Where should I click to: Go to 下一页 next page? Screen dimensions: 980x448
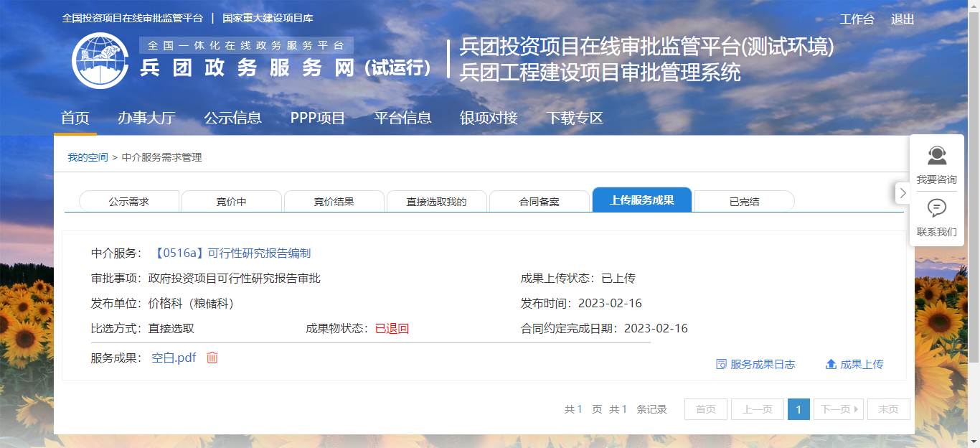(839, 409)
